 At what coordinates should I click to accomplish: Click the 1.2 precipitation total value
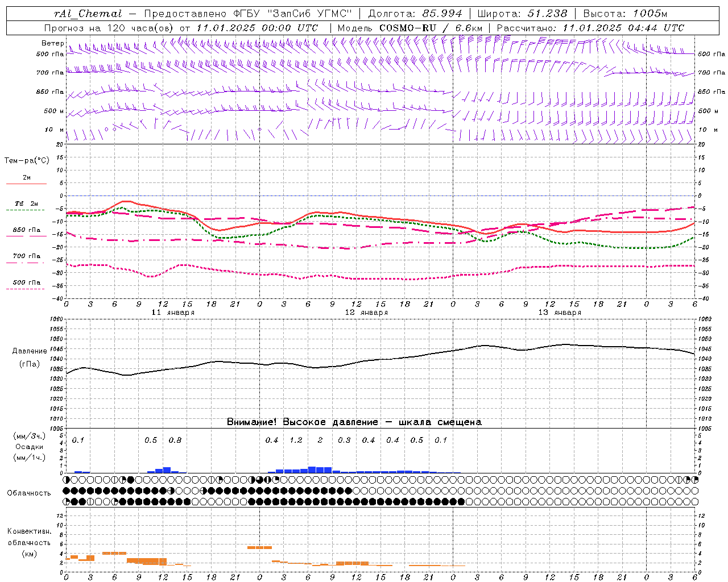click(296, 440)
